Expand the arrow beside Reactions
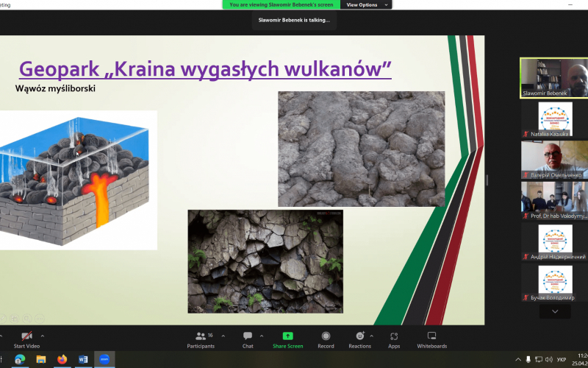Viewport: 588px width, 368px height. click(x=372, y=336)
